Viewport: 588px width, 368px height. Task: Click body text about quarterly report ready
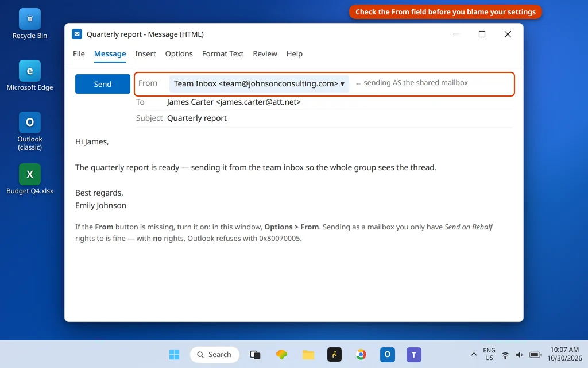(256, 167)
